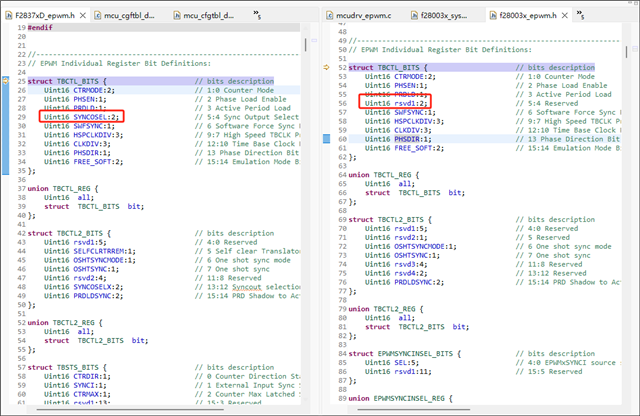Viewport: 640px width, 416px height.
Task: Click rsvd3:4 on right line 74
Action: 411,265
